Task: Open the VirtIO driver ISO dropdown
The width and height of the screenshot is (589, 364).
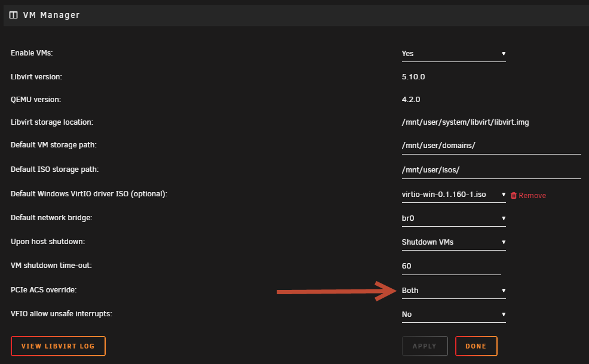Action: click(453, 195)
